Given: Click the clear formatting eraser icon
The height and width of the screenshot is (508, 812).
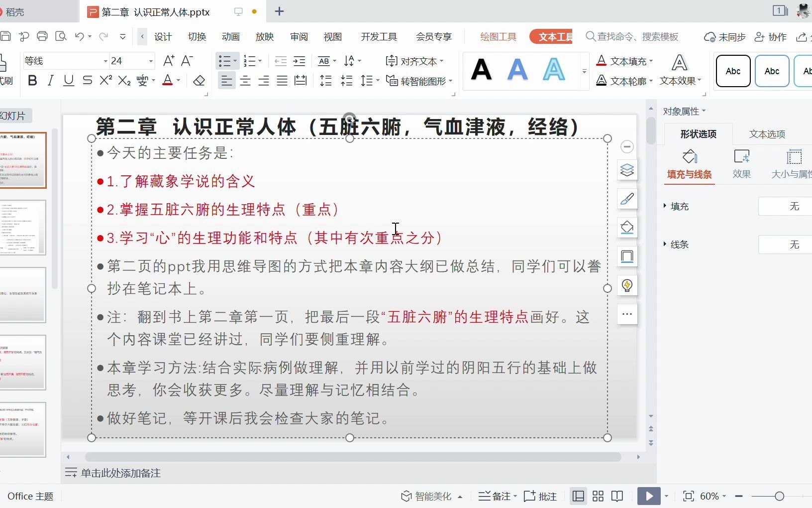Looking at the screenshot, I should (199, 81).
